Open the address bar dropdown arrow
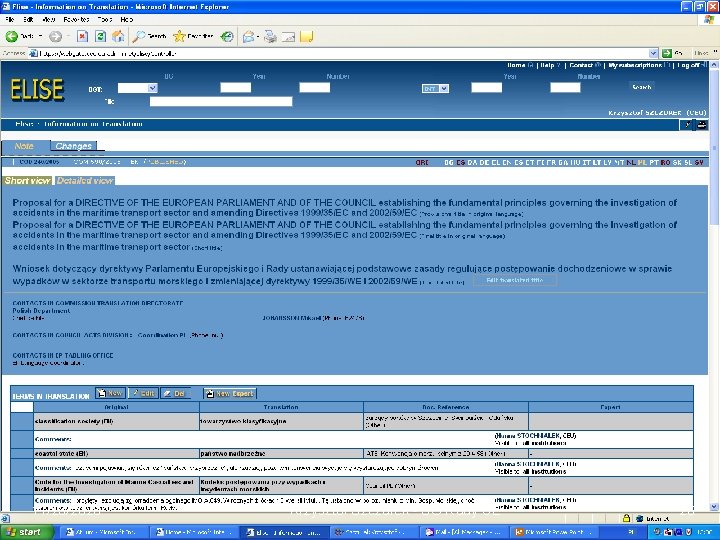Screen dimensions: 720x540 click(x=653, y=53)
